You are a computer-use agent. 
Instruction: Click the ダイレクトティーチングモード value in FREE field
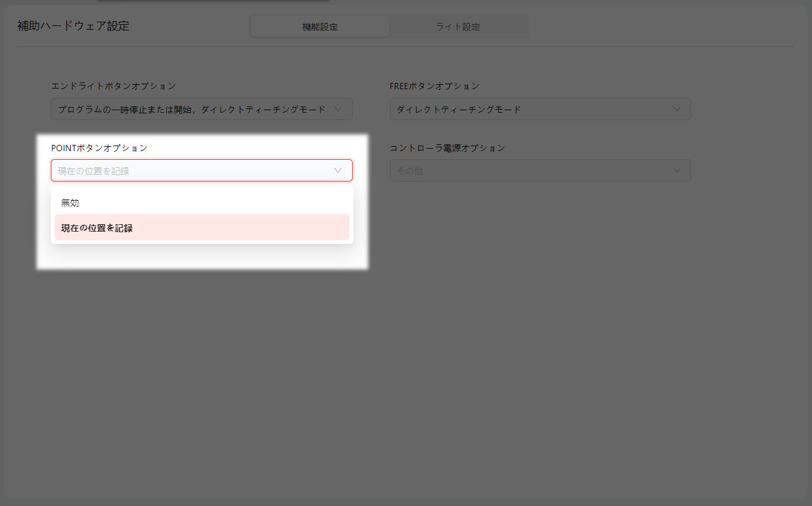tap(459, 110)
